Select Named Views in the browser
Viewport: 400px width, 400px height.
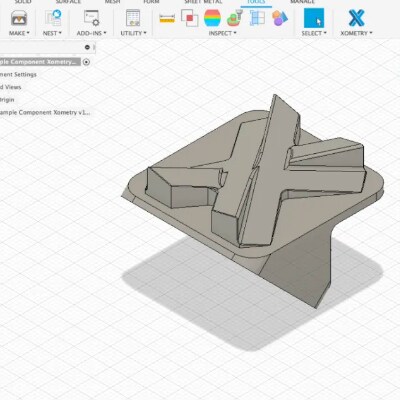(x=11, y=87)
